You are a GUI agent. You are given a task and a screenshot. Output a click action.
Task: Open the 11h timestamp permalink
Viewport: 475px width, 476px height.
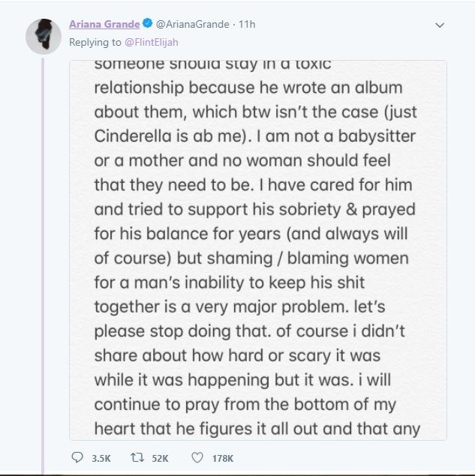pos(246,24)
